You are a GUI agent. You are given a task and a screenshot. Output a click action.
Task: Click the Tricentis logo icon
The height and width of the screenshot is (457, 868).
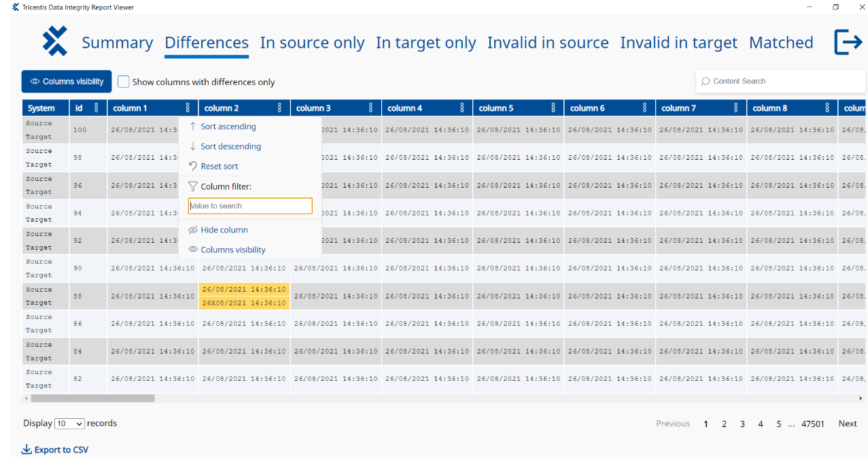click(55, 41)
